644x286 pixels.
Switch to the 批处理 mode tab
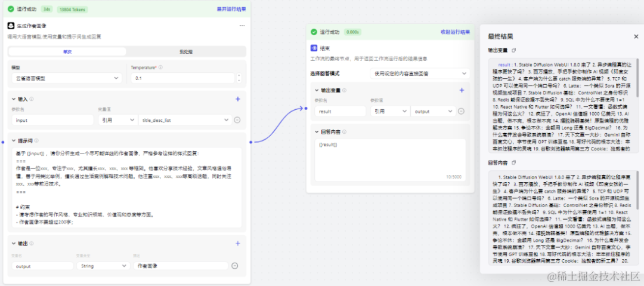click(x=186, y=51)
